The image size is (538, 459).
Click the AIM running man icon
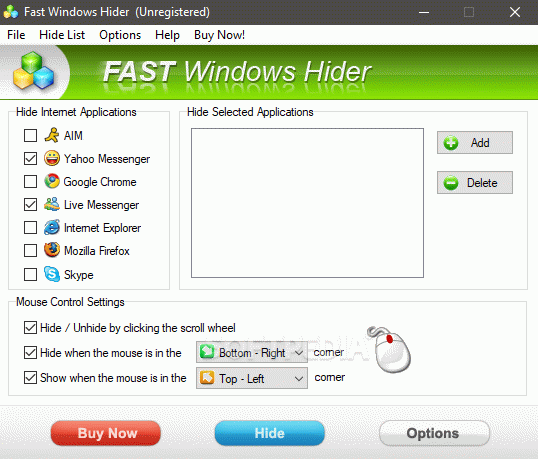pos(52,135)
